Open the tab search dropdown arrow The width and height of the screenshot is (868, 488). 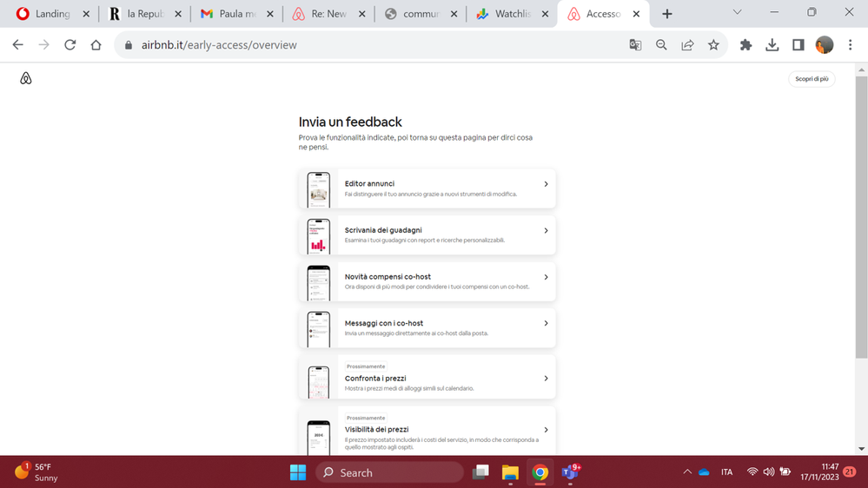[737, 13]
